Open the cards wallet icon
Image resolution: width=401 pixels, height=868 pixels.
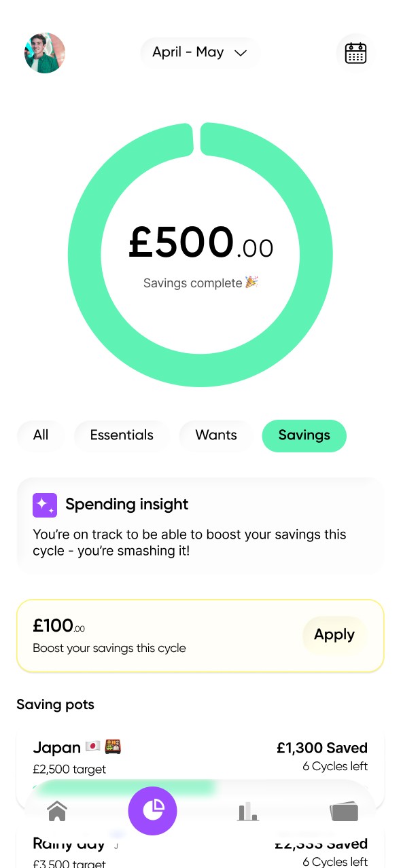[x=344, y=812]
